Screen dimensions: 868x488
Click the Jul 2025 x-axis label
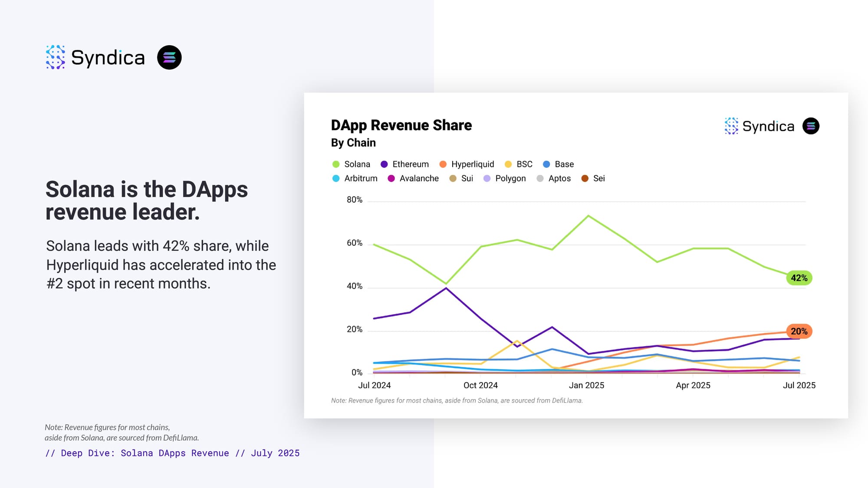[799, 385]
